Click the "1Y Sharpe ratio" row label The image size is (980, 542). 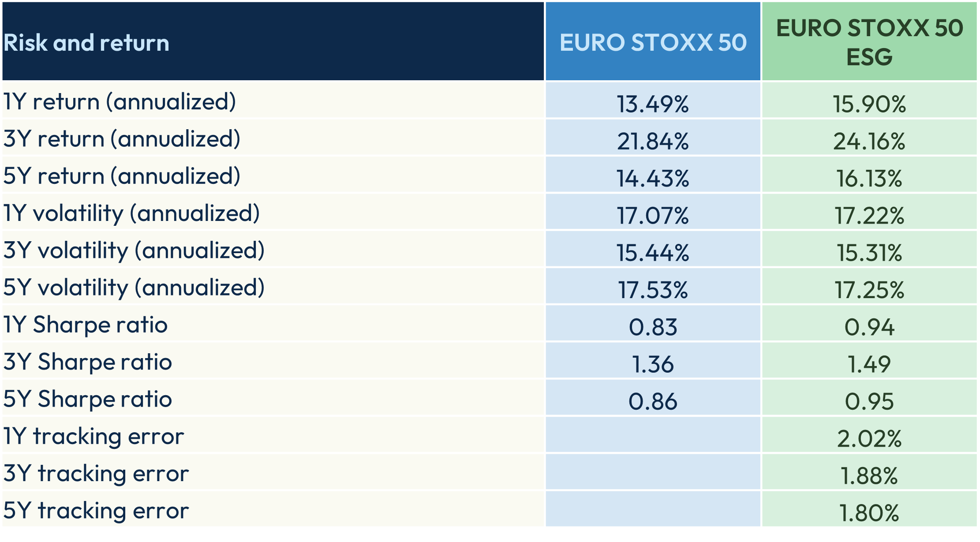[x=86, y=325]
